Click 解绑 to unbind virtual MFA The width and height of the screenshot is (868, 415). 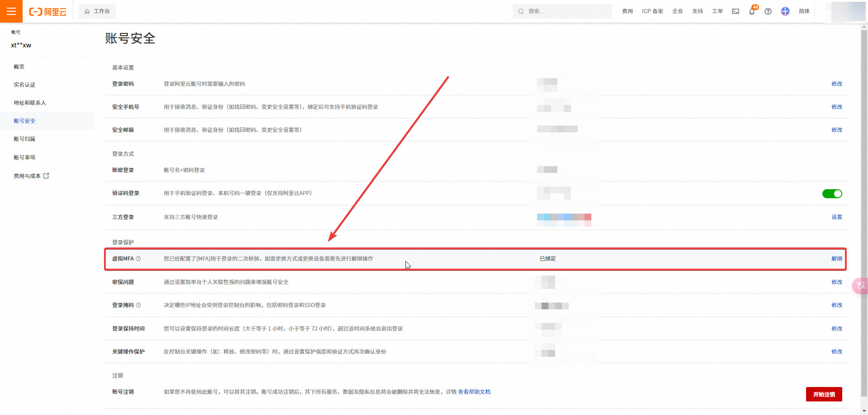836,259
